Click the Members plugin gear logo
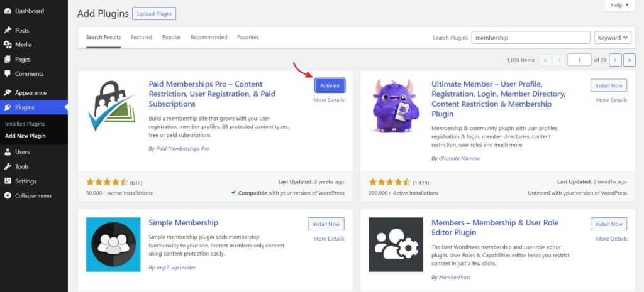Image resolution: width=644 pixels, height=292 pixels. (x=396, y=244)
